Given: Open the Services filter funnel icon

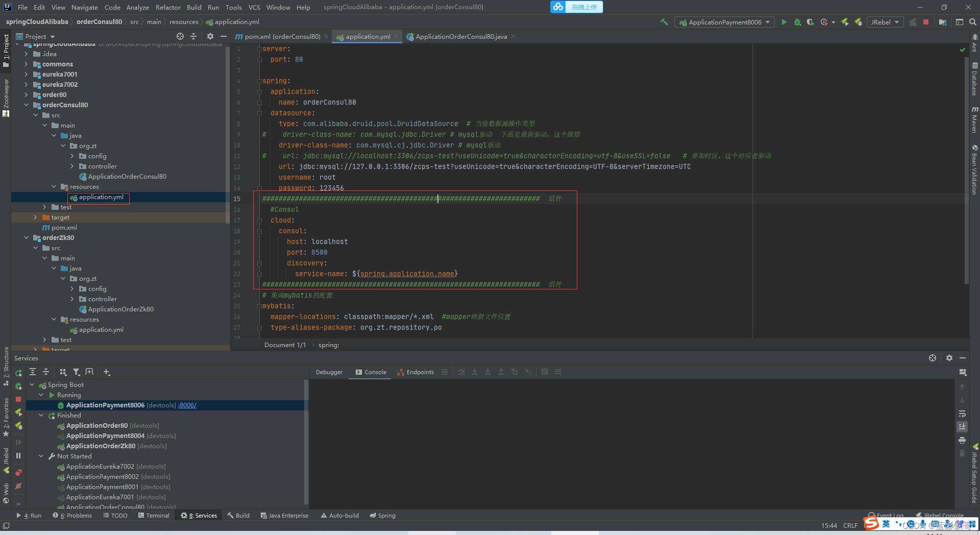Looking at the screenshot, I should click(77, 372).
